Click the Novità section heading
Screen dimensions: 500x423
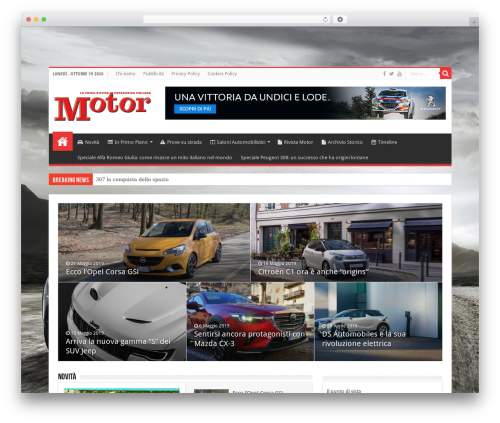67,377
